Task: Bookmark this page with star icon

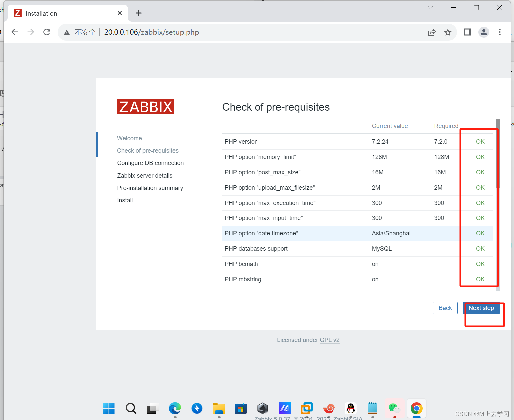Action: click(448, 32)
